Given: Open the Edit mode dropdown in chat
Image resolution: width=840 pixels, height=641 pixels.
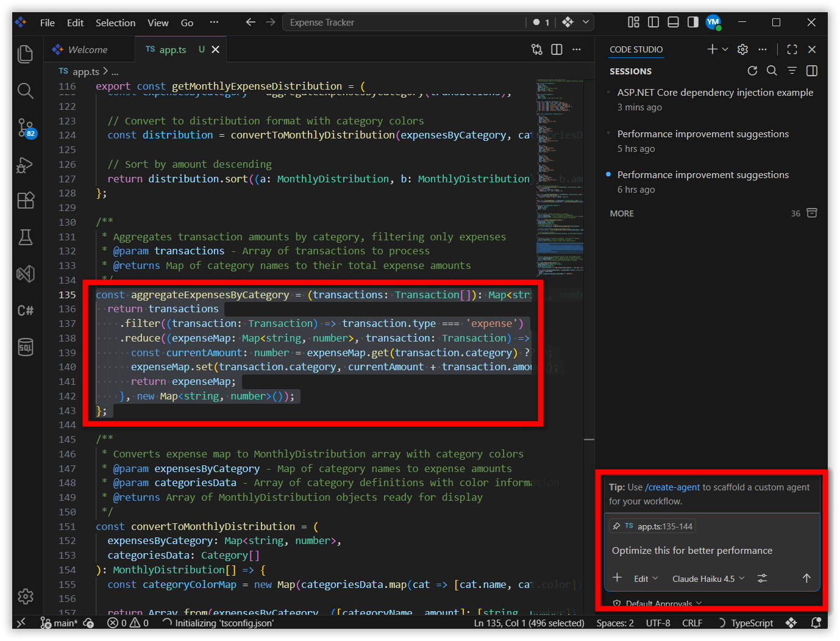Looking at the screenshot, I should (646, 579).
